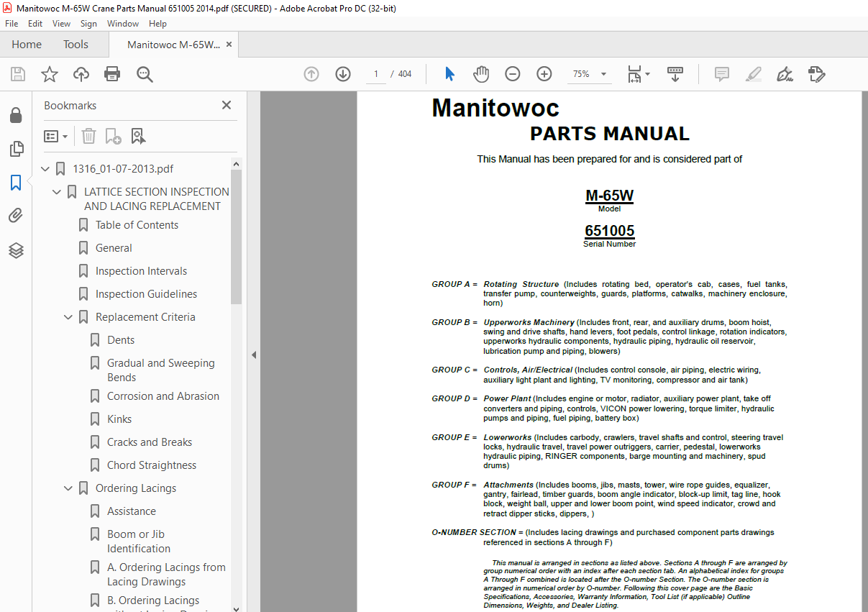This screenshot has width=868, height=612.
Task: Zoom in with plus icon
Action: click(544, 74)
